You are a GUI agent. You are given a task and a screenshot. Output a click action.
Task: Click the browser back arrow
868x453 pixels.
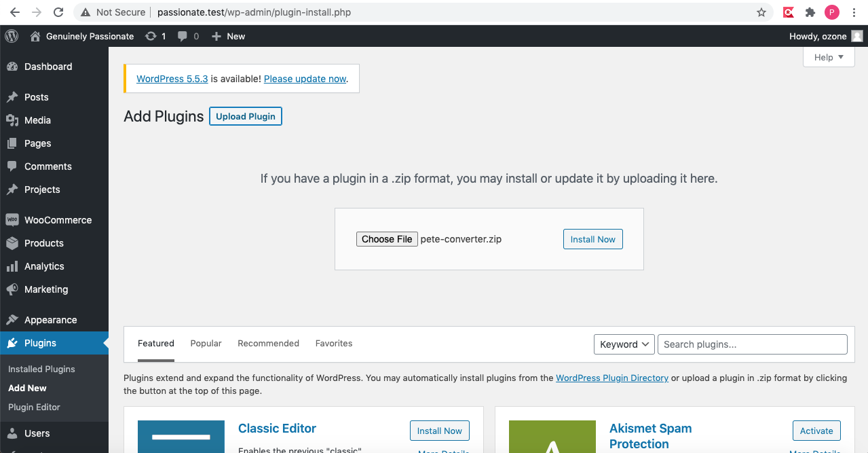click(x=15, y=12)
